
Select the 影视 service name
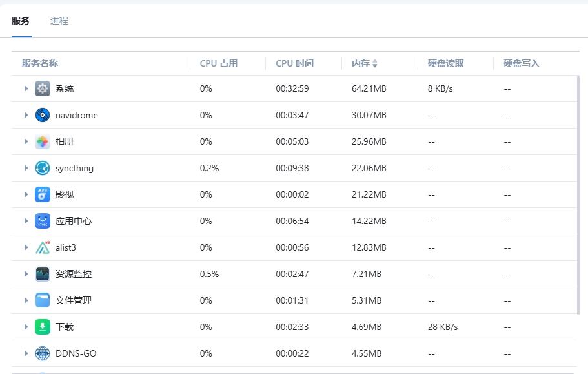pyautogui.click(x=65, y=194)
